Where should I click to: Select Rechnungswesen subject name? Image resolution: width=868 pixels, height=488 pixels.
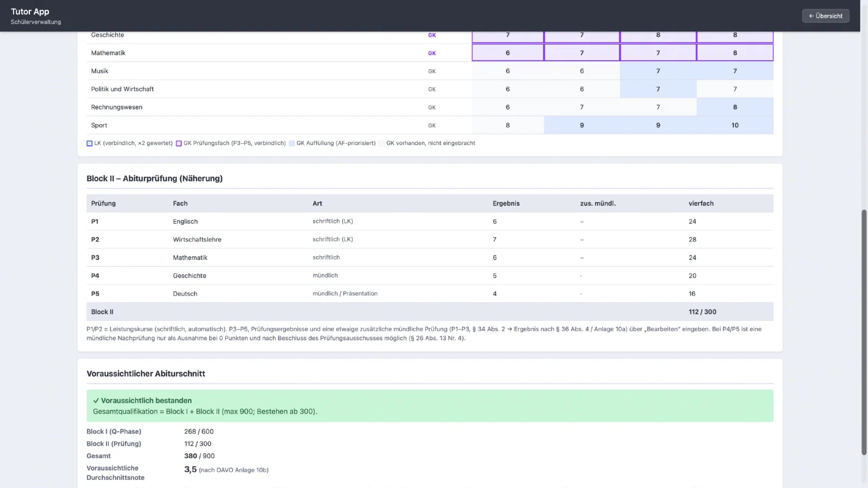[117, 107]
